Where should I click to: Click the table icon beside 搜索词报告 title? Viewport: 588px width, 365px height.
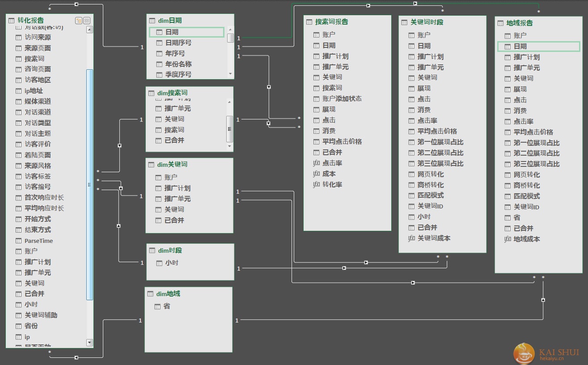[x=309, y=22]
